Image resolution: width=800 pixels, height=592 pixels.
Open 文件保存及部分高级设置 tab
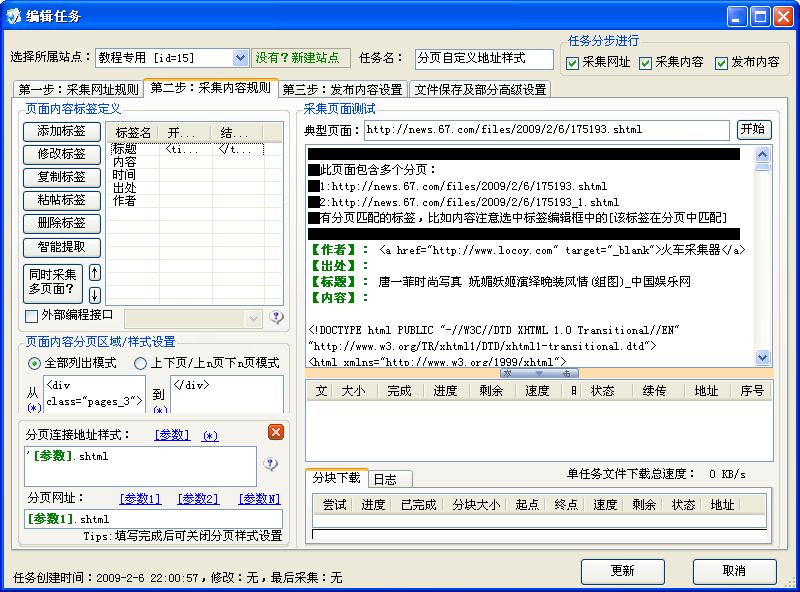pos(480,90)
